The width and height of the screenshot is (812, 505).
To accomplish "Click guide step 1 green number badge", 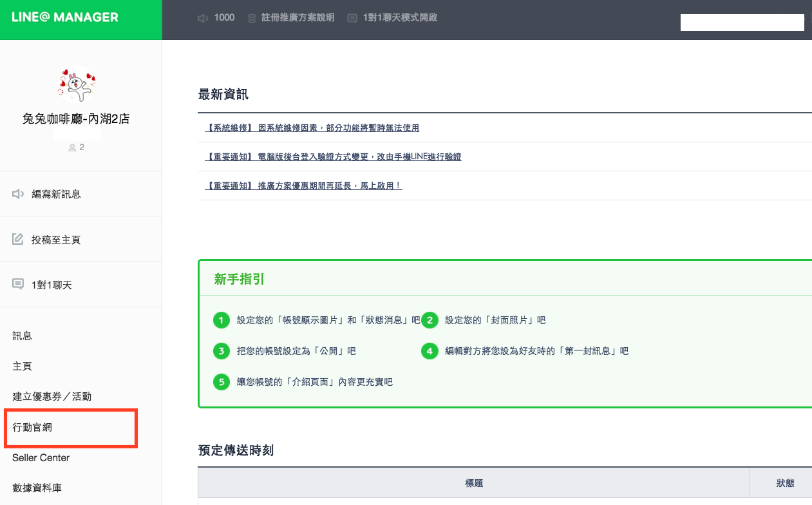I will [x=221, y=320].
